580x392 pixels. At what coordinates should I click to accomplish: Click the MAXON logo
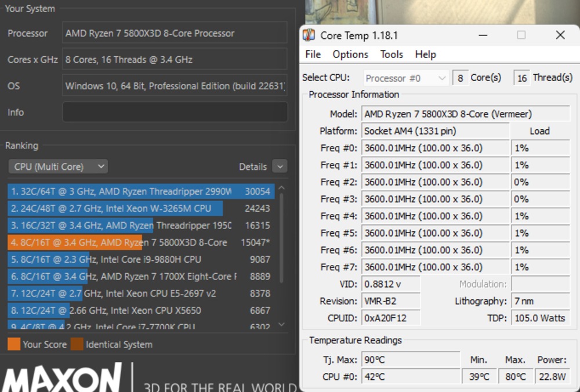point(64,376)
